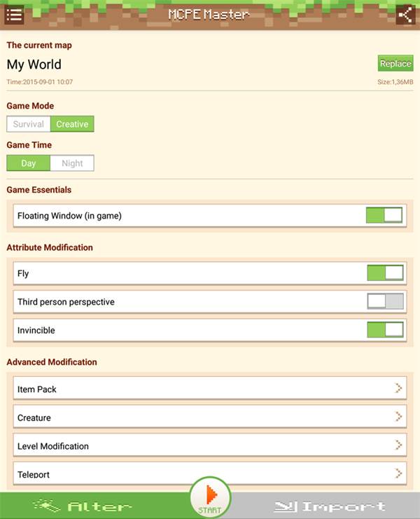Open the Creature row
Image resolution: width=420 pixels, height=519 pixels.
210,417
